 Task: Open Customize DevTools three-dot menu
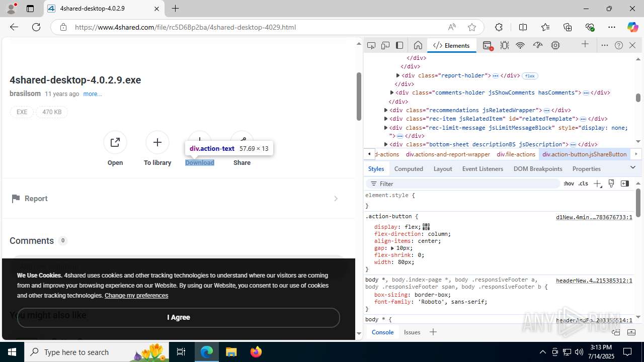point(605,45)
